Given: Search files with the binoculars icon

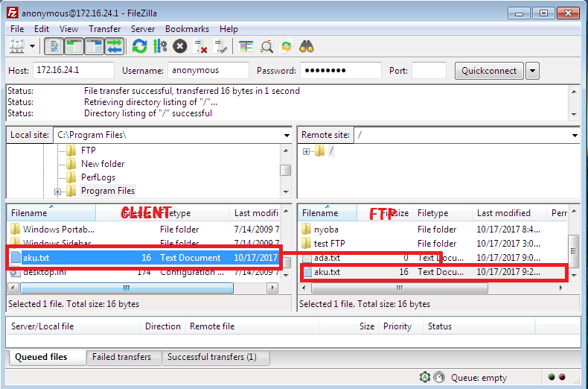Looking at the screenshot, I should point(307,46).
